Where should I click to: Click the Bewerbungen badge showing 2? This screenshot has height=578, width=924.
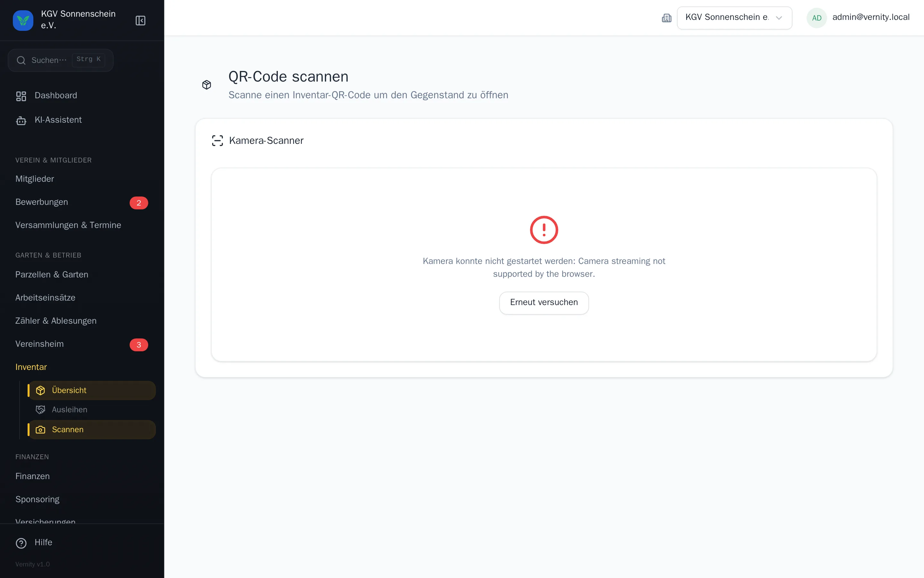pyautogui.click(x=139, y=203)
